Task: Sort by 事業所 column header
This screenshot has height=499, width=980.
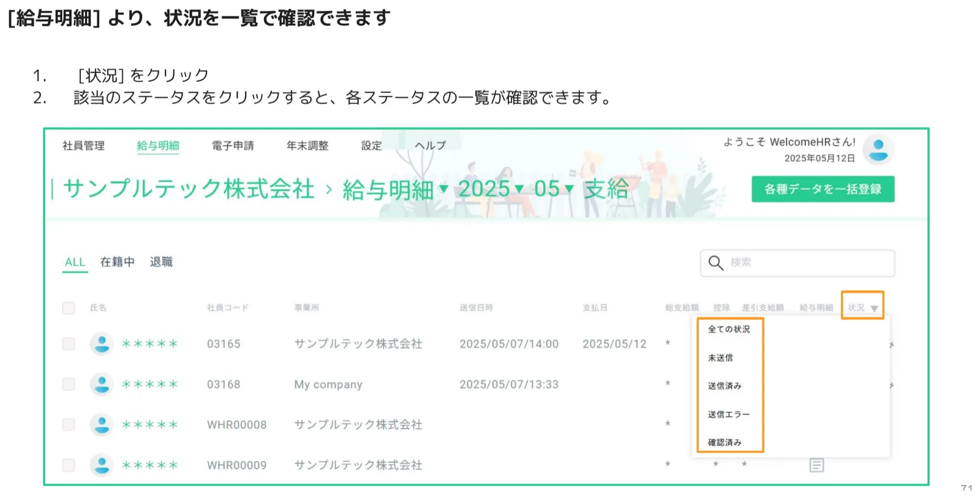Action: coord(307,308)
